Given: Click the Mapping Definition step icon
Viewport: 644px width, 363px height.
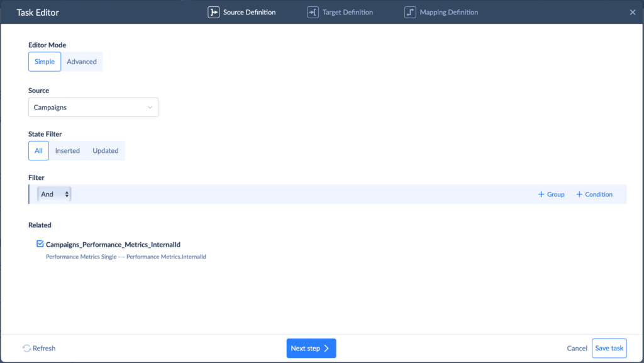Looking at the screenshot, I should click(x=410, y=12).
